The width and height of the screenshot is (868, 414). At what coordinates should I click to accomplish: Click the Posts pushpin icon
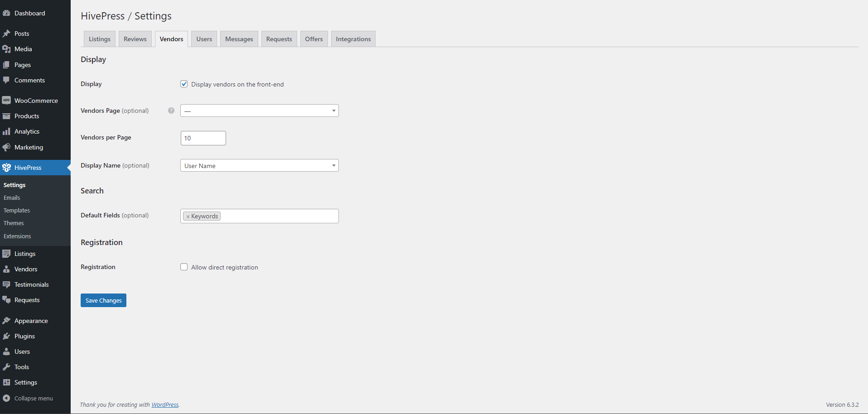click(x=6, y=34)
